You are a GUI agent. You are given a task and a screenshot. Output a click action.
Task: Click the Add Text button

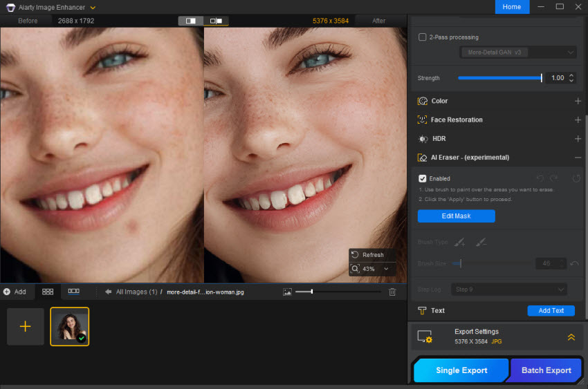pos(551,310)
